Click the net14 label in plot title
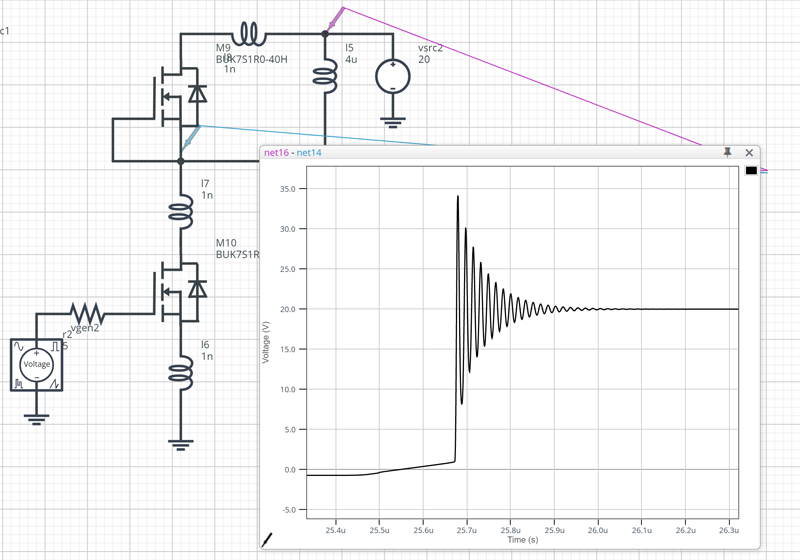 click(x=309, y=152)
